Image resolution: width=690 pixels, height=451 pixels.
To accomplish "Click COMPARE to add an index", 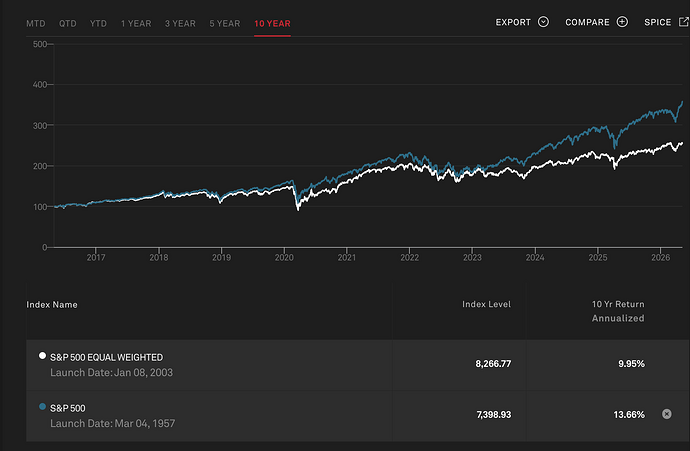I will click(x=596, y=22).
